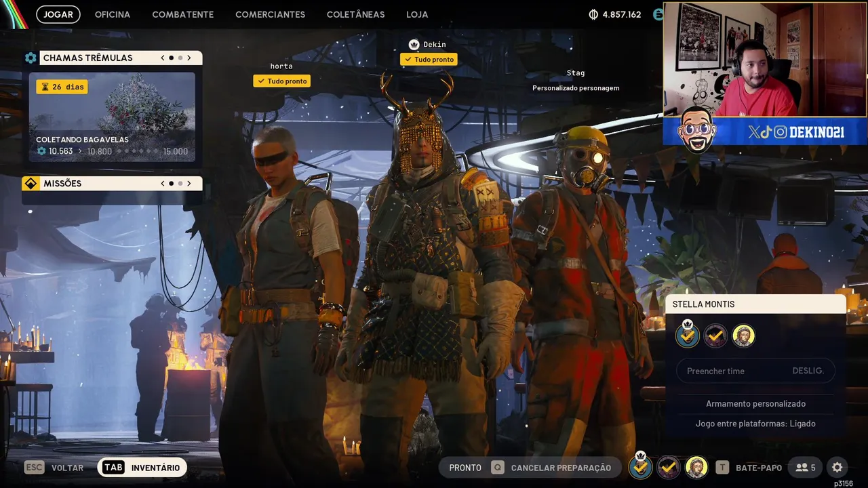
Task: Click Dekin's Tudo pronto status badge
Action: (x=429, y=60)
